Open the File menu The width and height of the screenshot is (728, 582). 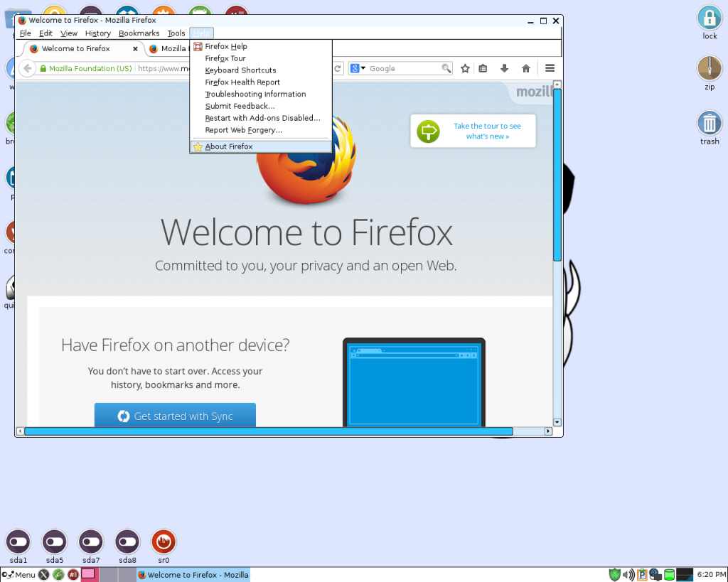click(25, 33)
